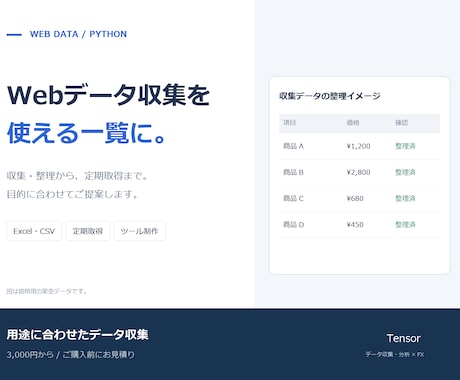Click the 目的に合わせてご提案します。 line
The width and height of the screenshot is (460, 380).
(73, 194)
